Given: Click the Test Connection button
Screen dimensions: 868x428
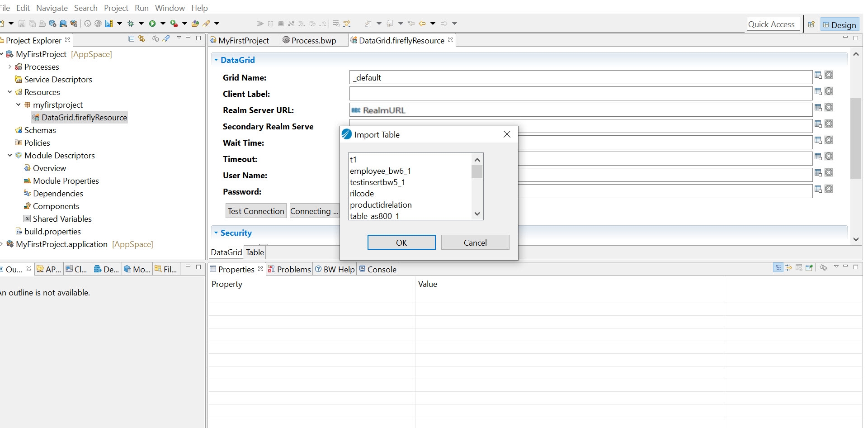Looking at the screenshot, I should pyautogui.click(x=256, y=211).
